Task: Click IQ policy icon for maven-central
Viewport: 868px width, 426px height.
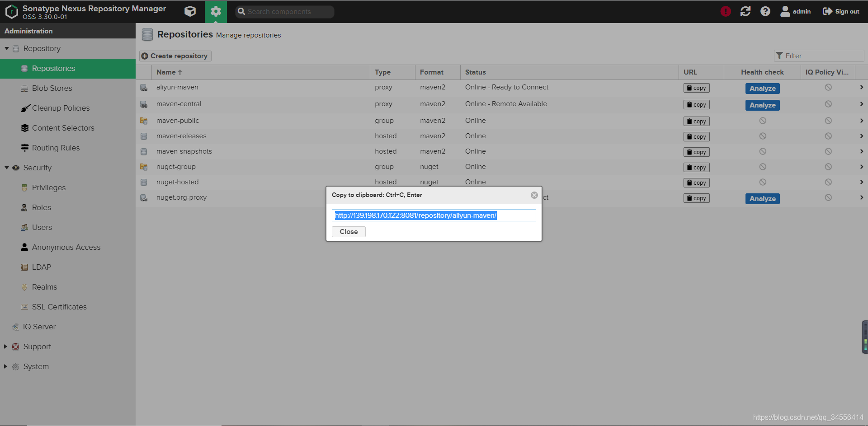Action: pyautogui.click(x=828, y=104)
